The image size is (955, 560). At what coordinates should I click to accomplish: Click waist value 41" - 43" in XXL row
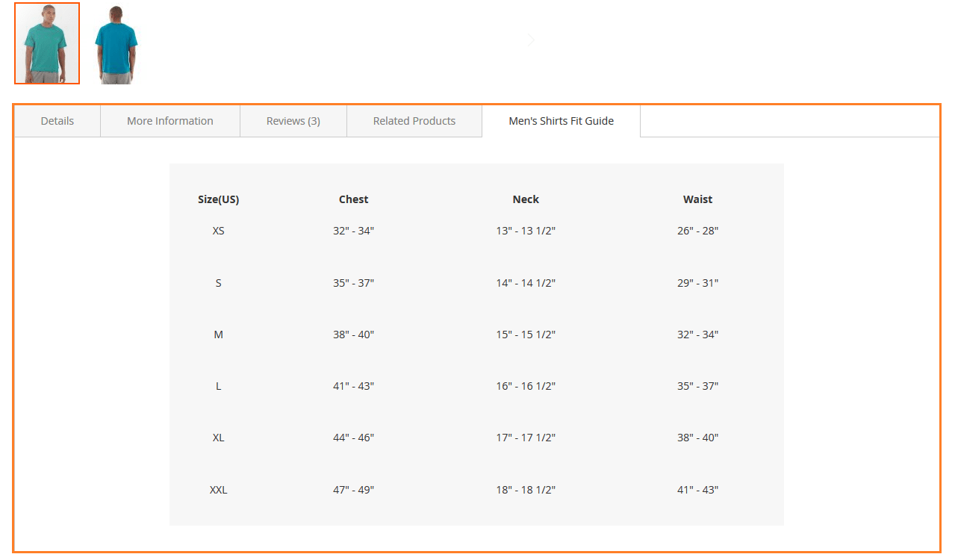click(698, 490)
